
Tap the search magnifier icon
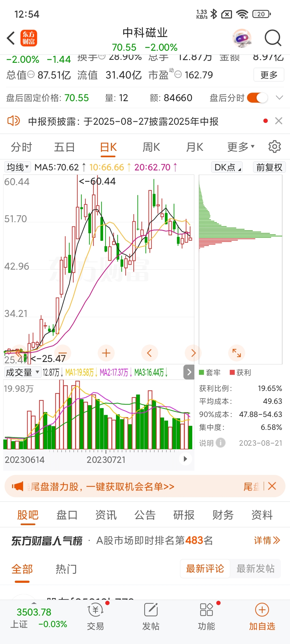(x=273, y=38)
